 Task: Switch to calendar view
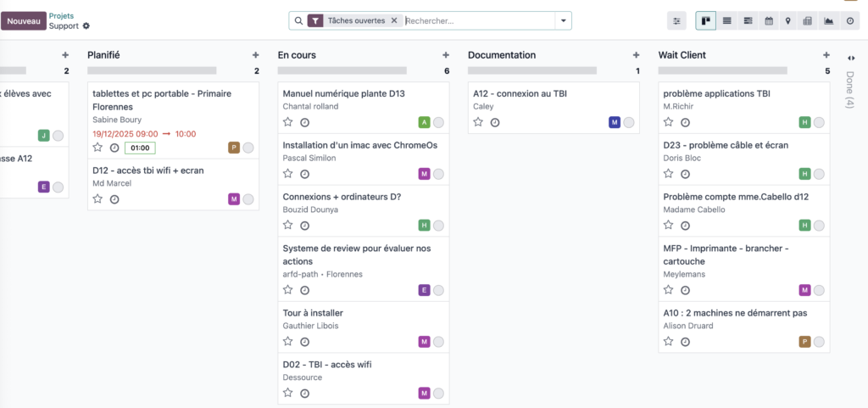[x=768, y=20]
